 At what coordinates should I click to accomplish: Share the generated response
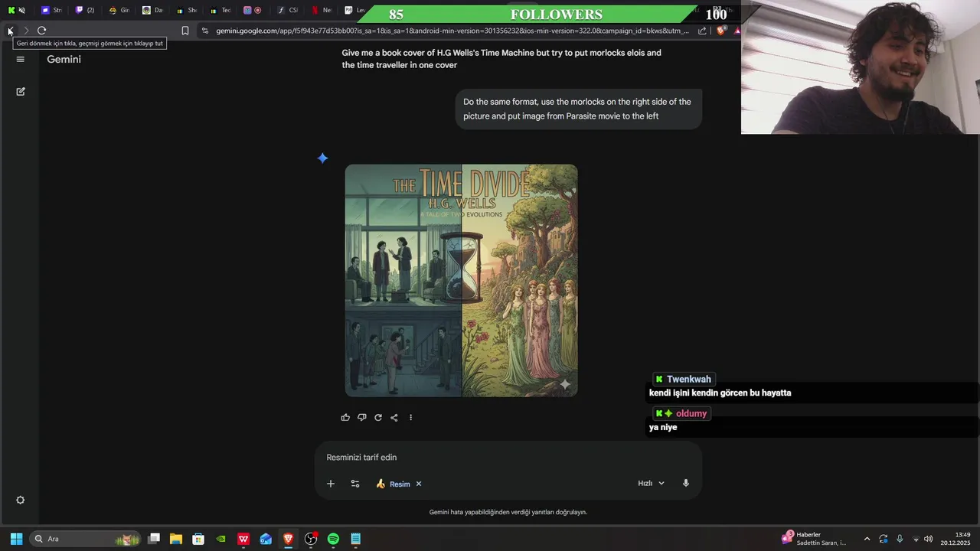tap(394, 417)
